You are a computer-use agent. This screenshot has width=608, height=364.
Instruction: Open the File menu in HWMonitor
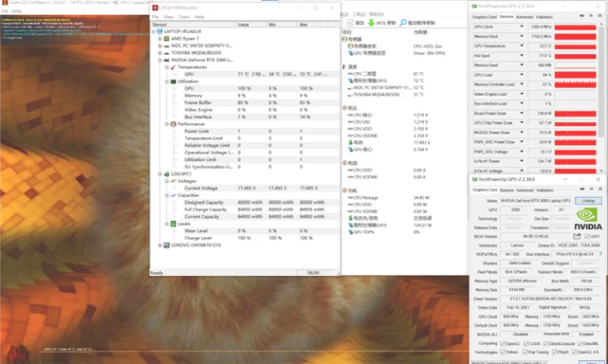coord(156,17)
